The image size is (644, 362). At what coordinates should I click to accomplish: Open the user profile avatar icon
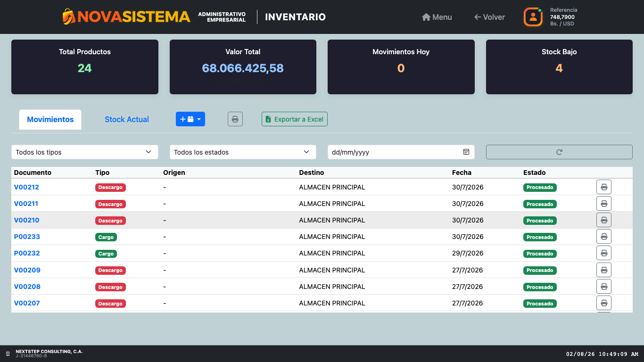point(533,17)
